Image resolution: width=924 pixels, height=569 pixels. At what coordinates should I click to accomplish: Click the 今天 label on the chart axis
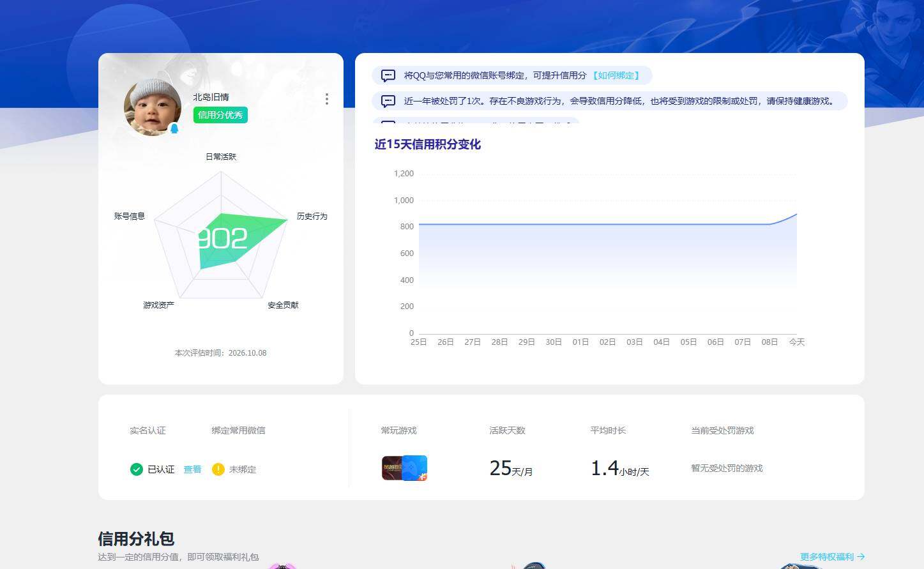point(797,342)
